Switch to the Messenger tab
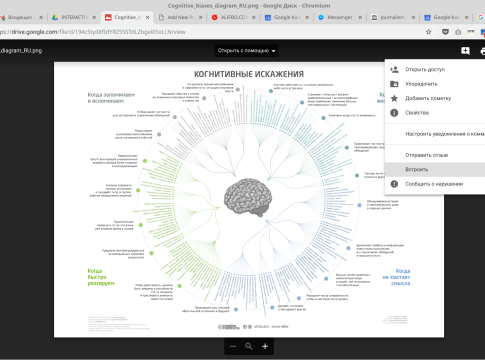Viewport: 485px width, 360px height. pyautogui.click(x=340, y=17)
